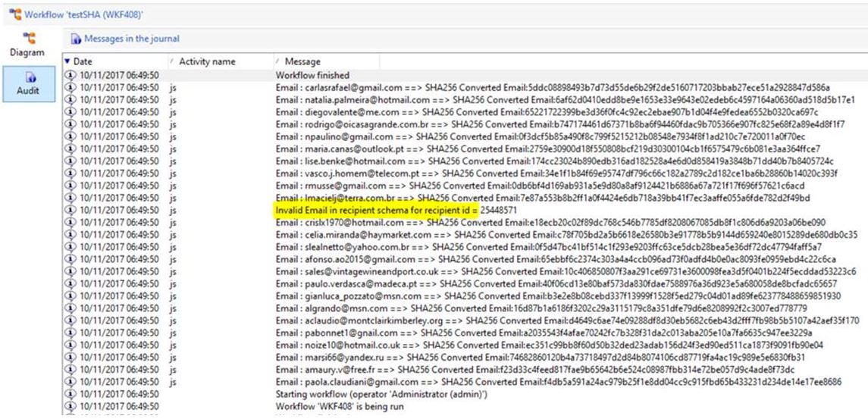
Task: Sort by the Activity name column header
Action: (x=207, y=61)
